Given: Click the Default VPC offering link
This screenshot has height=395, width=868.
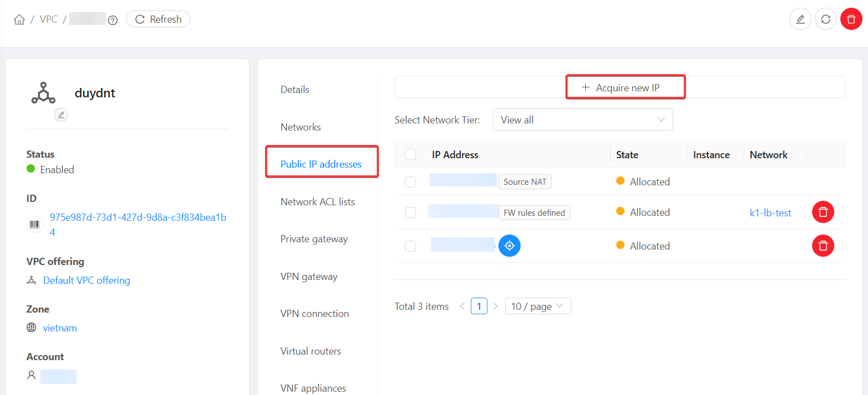Looking at the screenshot, I should coord(86,280).
